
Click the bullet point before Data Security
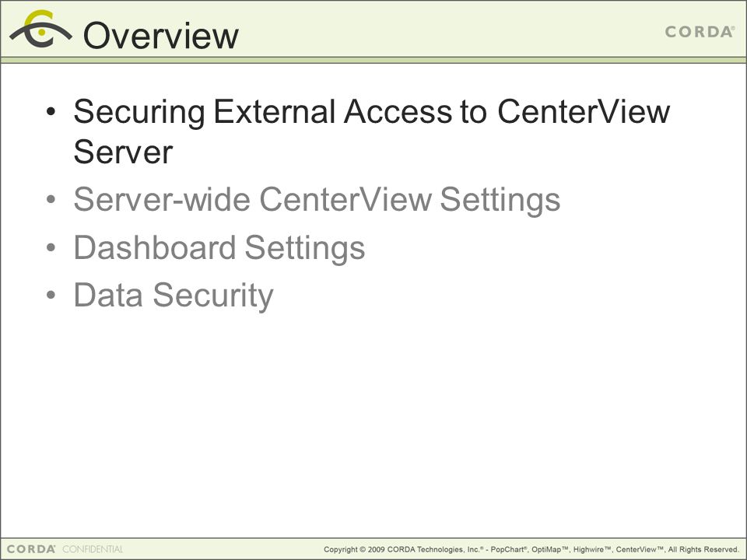(x=51, y=296)
